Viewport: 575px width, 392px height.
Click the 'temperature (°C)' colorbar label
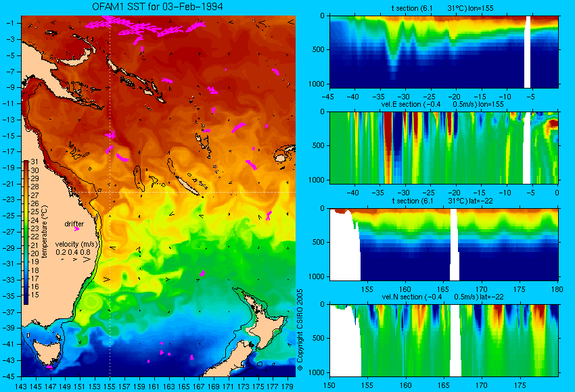45,232
